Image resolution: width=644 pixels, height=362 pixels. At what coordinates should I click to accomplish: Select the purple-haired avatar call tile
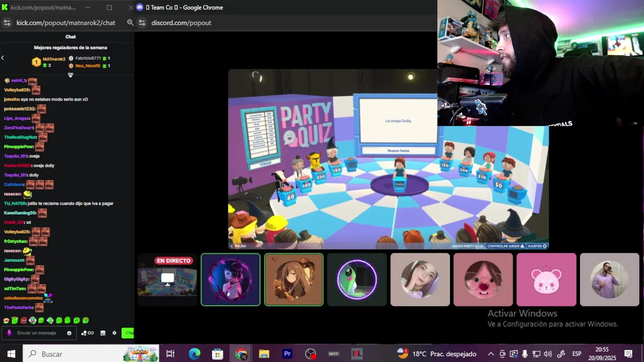[230, 280]
